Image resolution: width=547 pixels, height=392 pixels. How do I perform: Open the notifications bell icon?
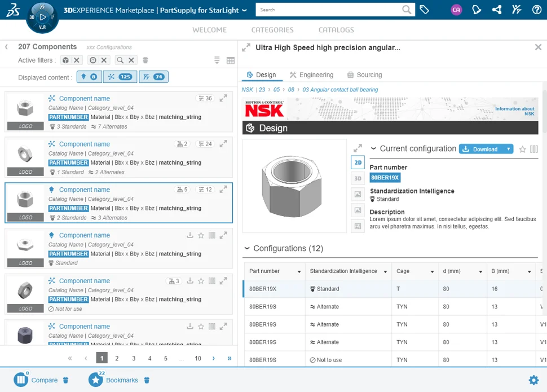pyautogui.click(x=477, y=10)
